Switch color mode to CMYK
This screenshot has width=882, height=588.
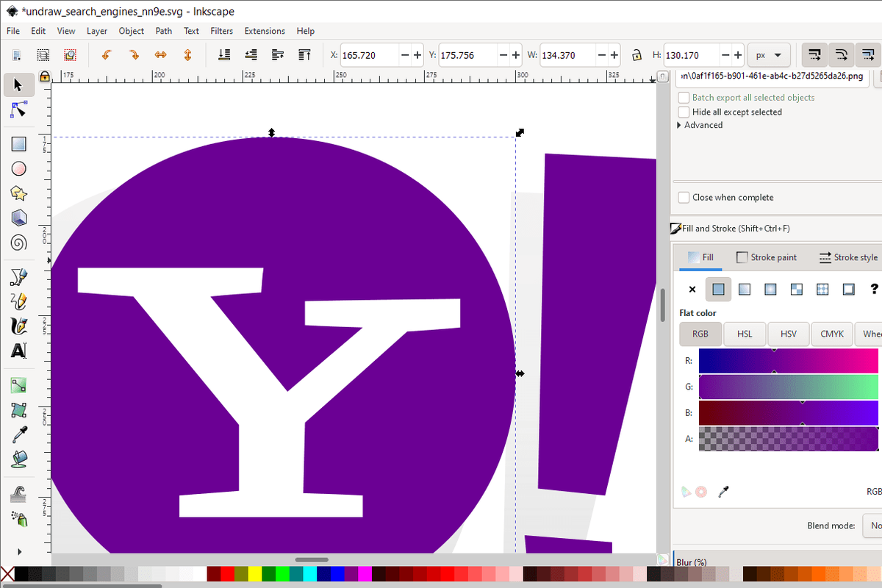pos(833,334)
